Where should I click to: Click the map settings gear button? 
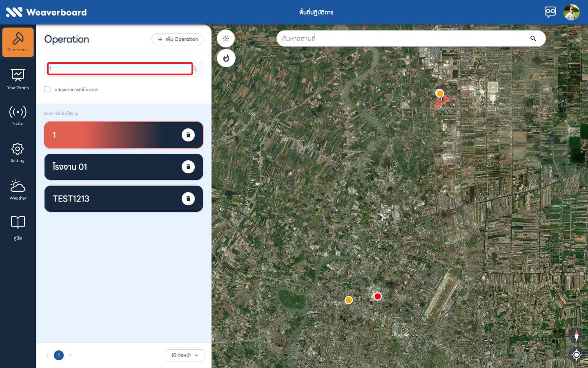tap(226, 38)
